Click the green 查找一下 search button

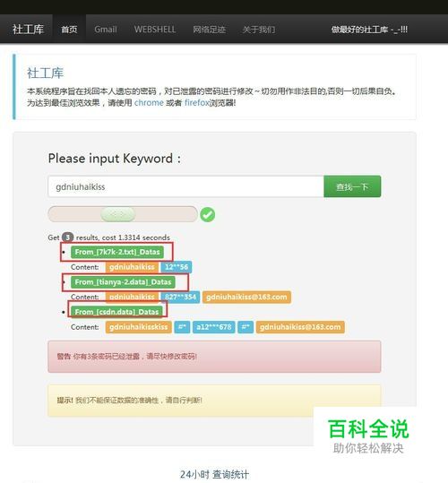tap(352, 186)
